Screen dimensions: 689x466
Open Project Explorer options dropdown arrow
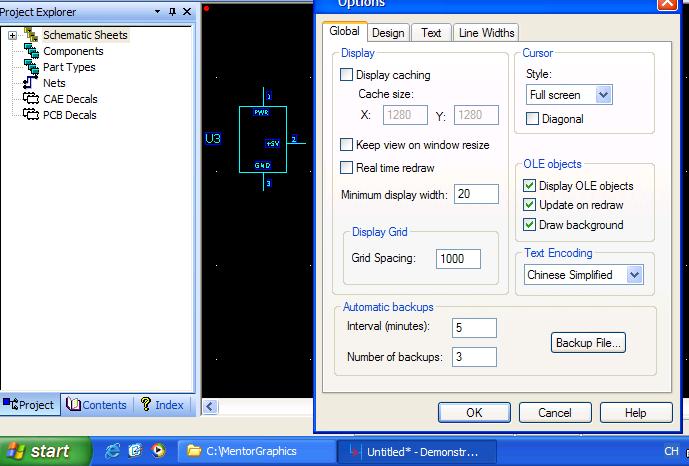click(x=157, y=12)
